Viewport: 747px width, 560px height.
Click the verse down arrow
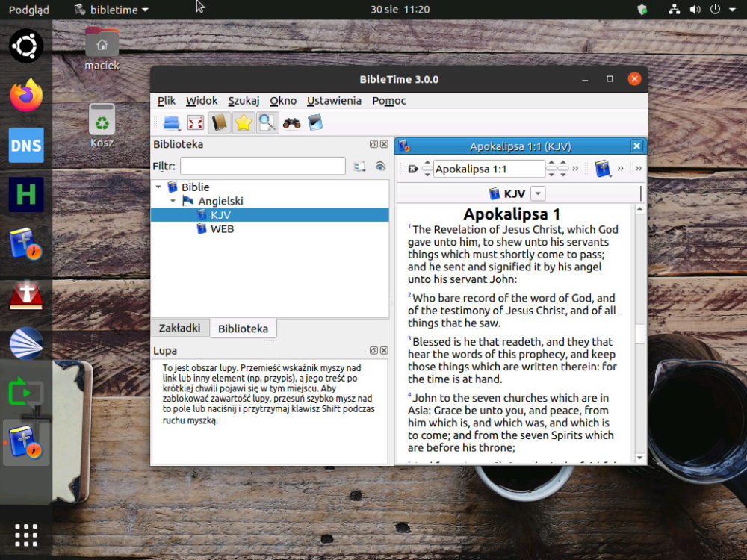pyautogui.click(x=563, y=173)
